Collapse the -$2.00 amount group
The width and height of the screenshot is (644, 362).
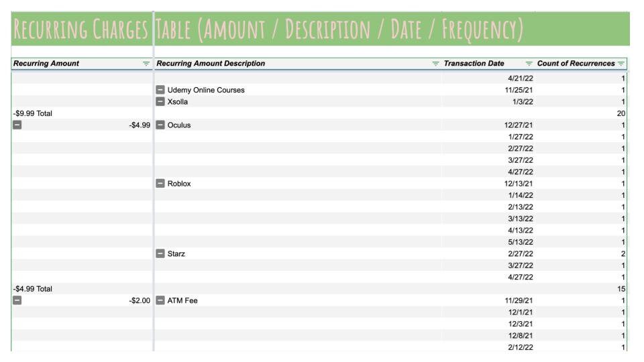17,300
